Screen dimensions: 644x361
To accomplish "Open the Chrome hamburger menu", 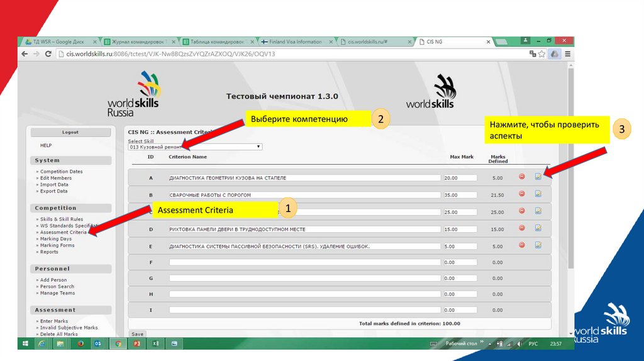I will 568,54.
